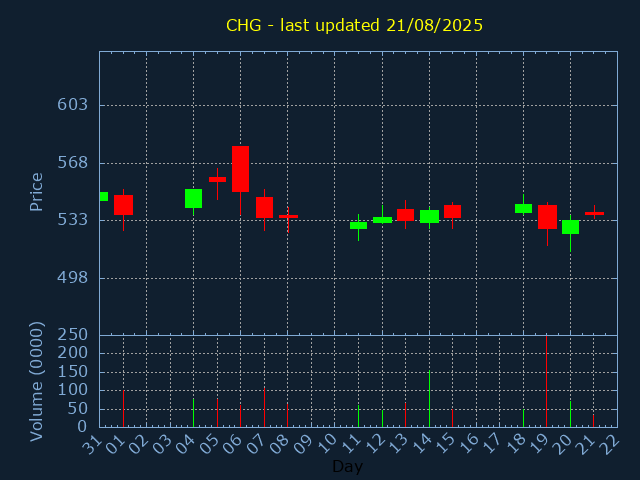The width and height of the screenshot is (640, 480).
Task: Click the chart title CHG - last updated 21/08/2025
Action: pos(354,25)
